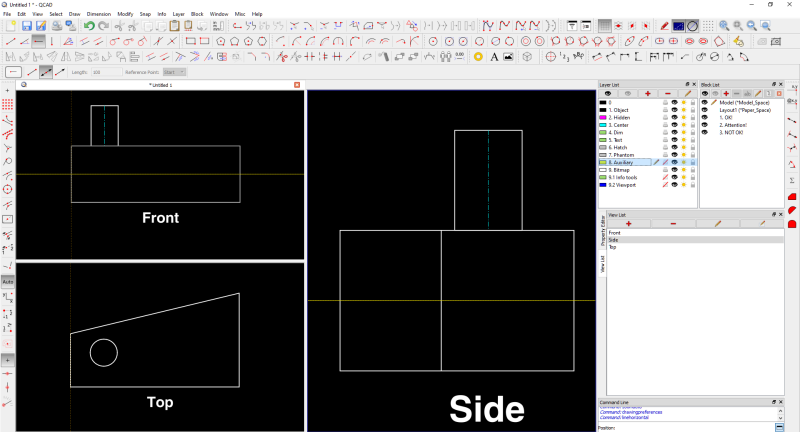Select the Front view in View List
This screenshot has width=800, height=432.
[695, 233]
